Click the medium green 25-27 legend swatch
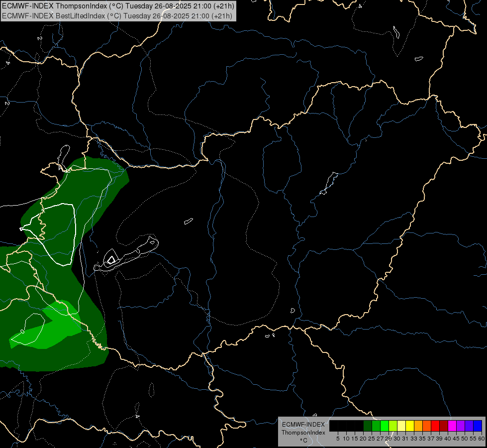This screenshot has height=448, width=487. tap(376, 426)
